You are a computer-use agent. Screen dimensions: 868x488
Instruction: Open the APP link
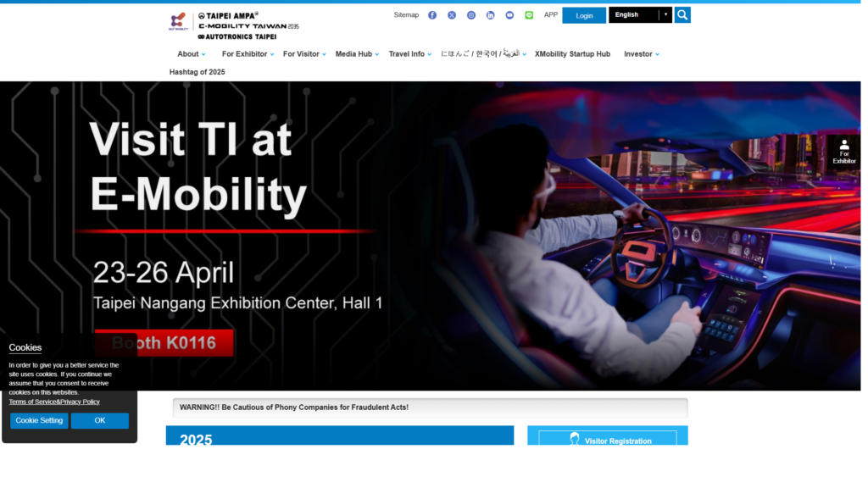tap(551, 15)
